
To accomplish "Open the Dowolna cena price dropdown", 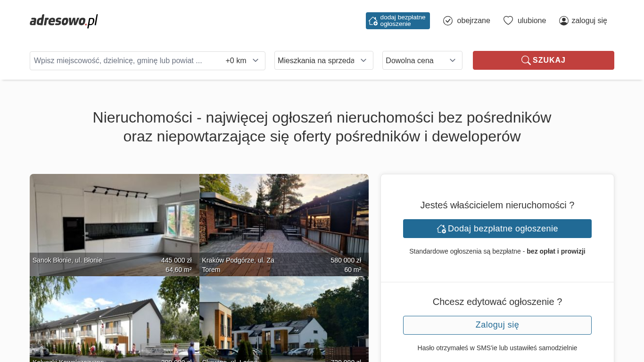I will pyautogui.click(x=422, y=60).
